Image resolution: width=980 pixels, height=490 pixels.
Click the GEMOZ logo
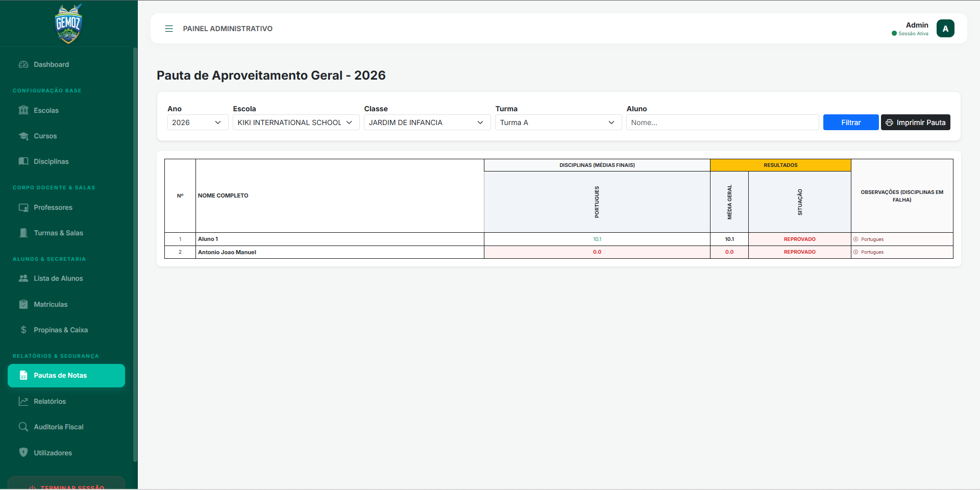point(68,23)
